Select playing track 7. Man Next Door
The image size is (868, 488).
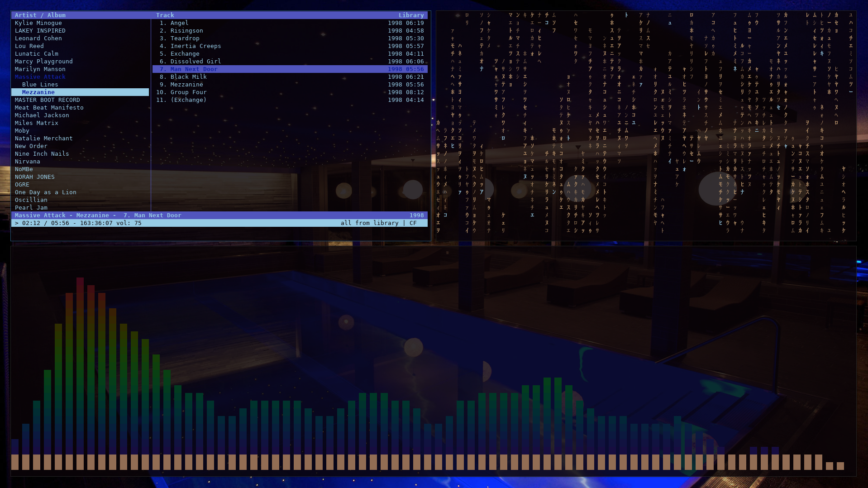(290, 69)
